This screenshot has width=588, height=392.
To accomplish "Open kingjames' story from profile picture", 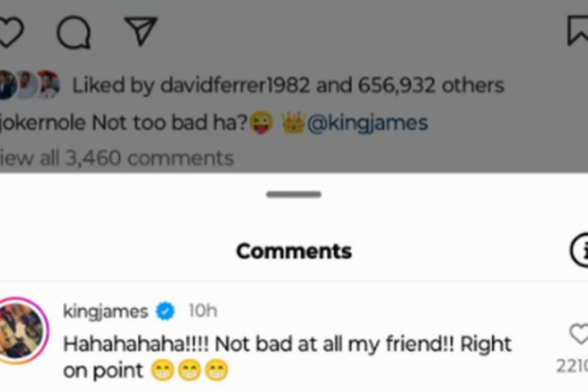I will click(22, 331).
